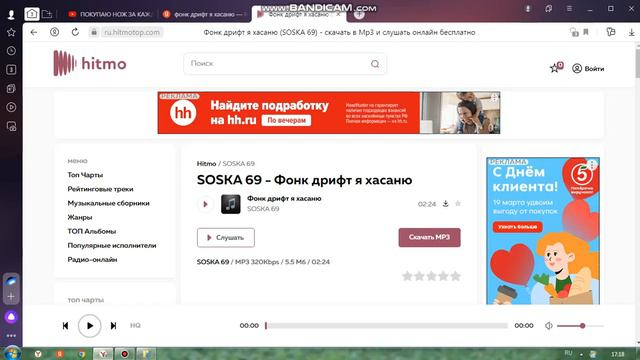Open browser extensions icon in address bar
The width and height of the screenshot is (640, 360).
click(611, 32)
